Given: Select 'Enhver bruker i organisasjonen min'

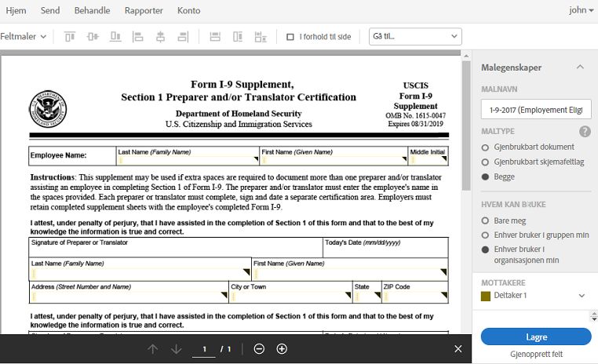Looking at the screenshot, I should coord(485,249).
